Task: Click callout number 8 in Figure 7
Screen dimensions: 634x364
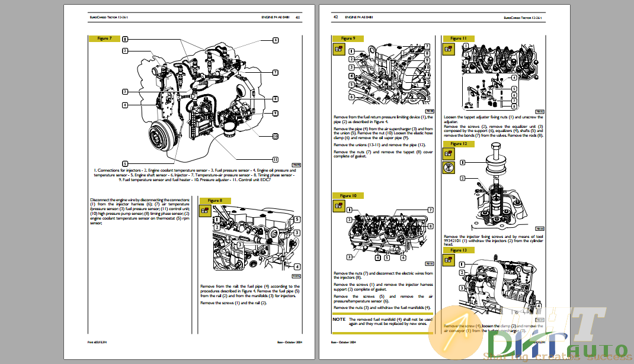Action: pos(276,99)
